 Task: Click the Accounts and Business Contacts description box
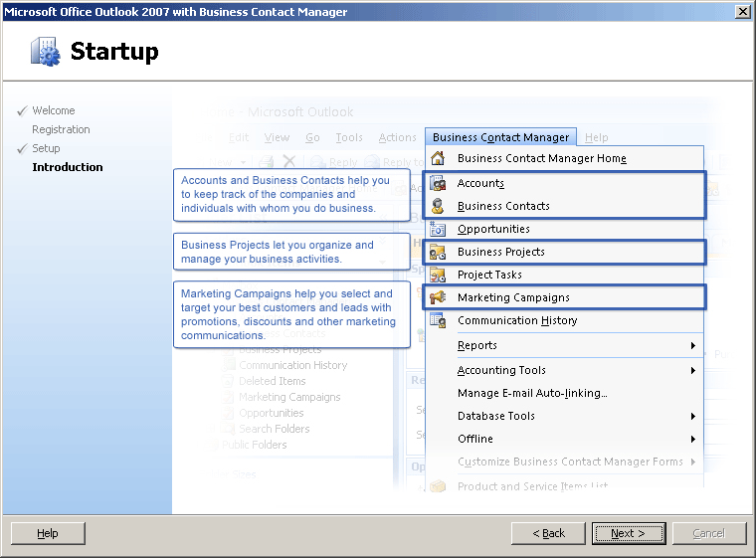(x=291, y=194)
